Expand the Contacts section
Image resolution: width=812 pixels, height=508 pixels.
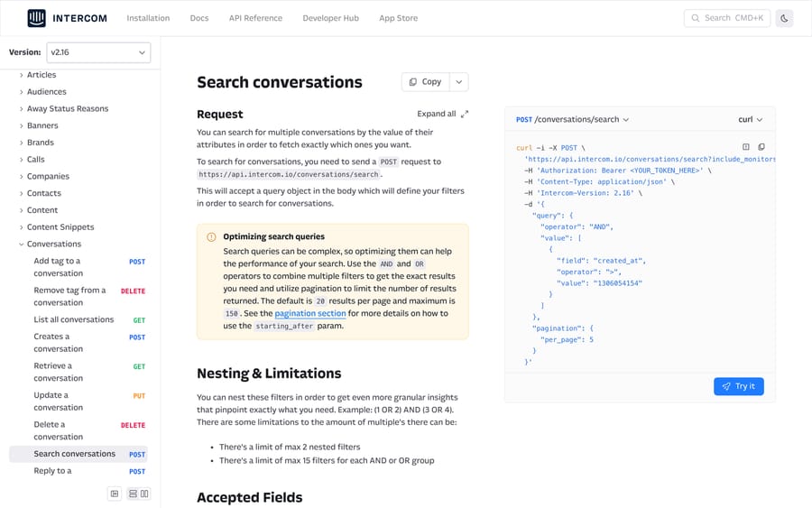coord(40,193)
